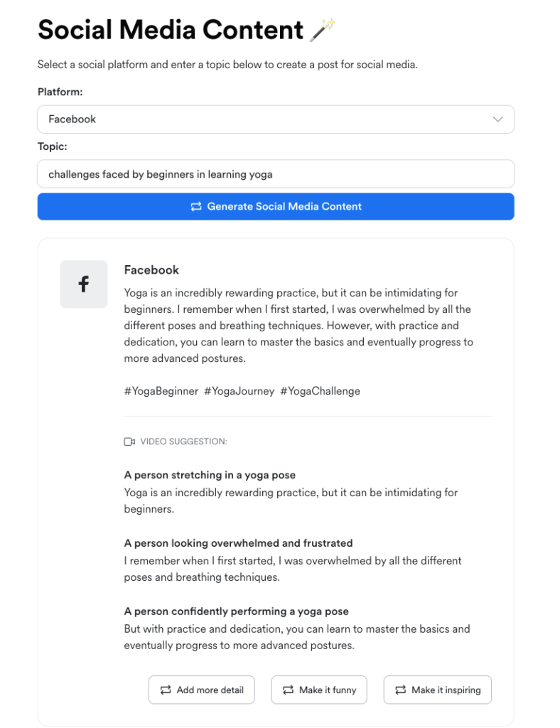
Task: Click the #YogaChallenge hashtag
Action: 320,391
